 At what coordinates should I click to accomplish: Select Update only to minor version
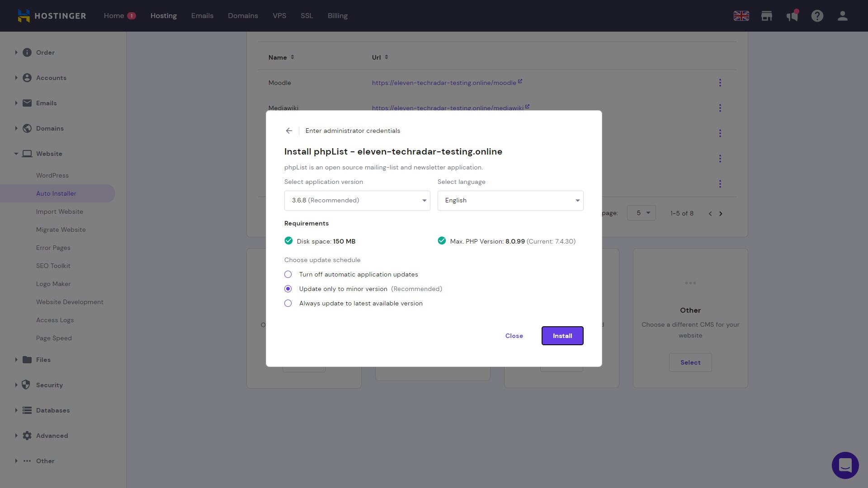(x=288, y=289)
